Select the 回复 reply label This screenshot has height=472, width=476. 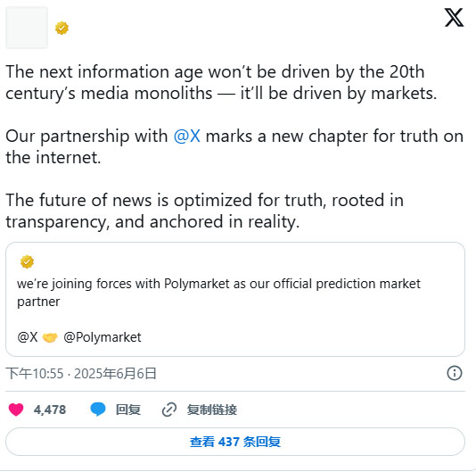128,410
